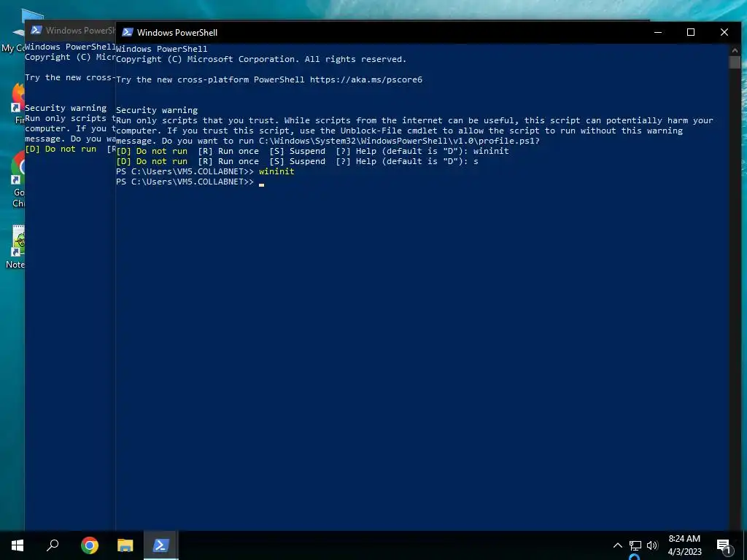Click 'Copyright (C) Microsoft Corporation' line in front window

pos(261,59)
